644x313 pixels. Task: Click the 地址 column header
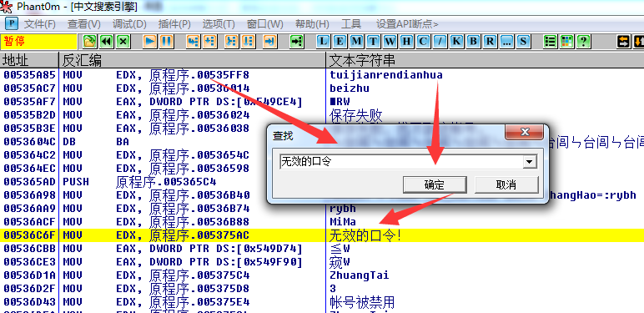point(29,60)
